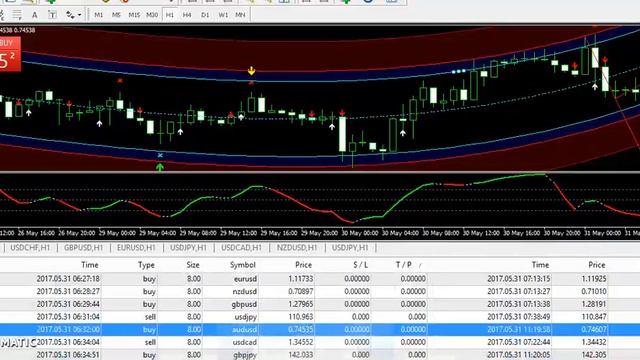Click close time 2017.05.31 07:13:15
This screenshot has height=360, width=640.
point(518,279)
